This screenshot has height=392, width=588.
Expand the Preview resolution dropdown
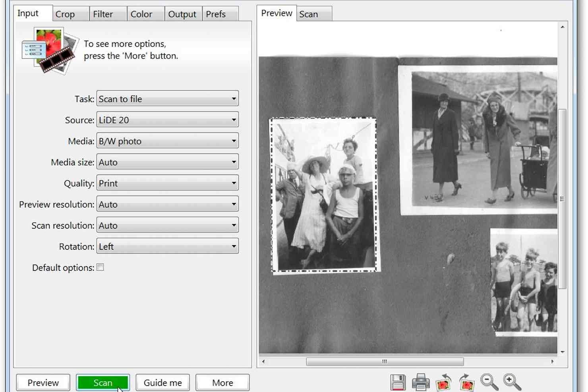pyautogui.click(x=167, y=204)
